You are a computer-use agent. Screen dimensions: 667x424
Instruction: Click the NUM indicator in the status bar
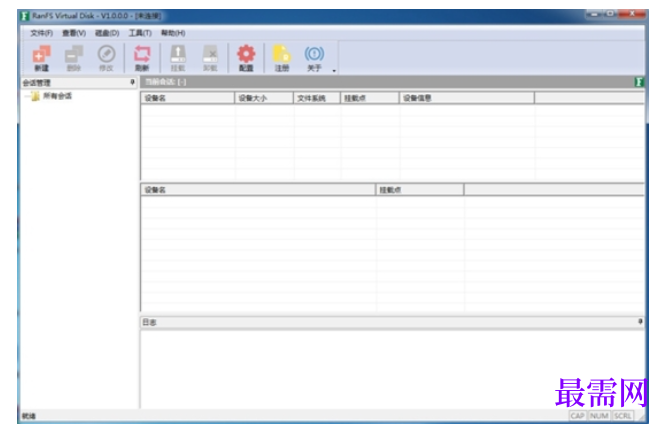[599, 415]
